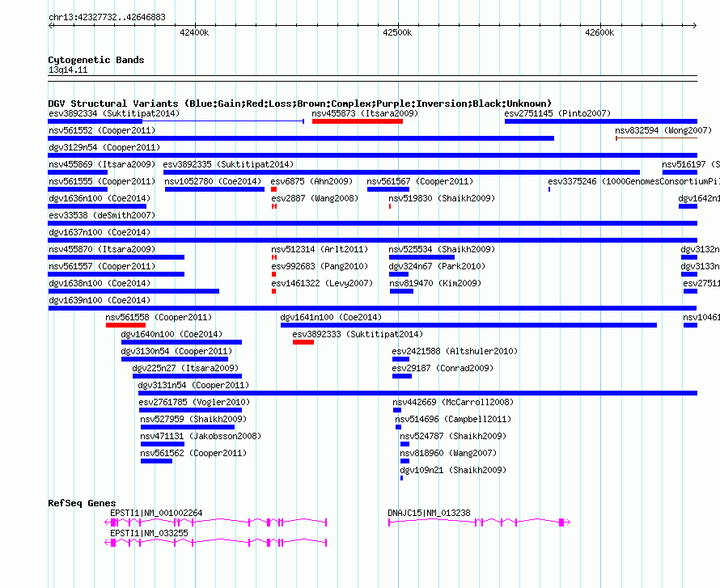Click esv6875 (Ahn2009) label

(311, 181)
